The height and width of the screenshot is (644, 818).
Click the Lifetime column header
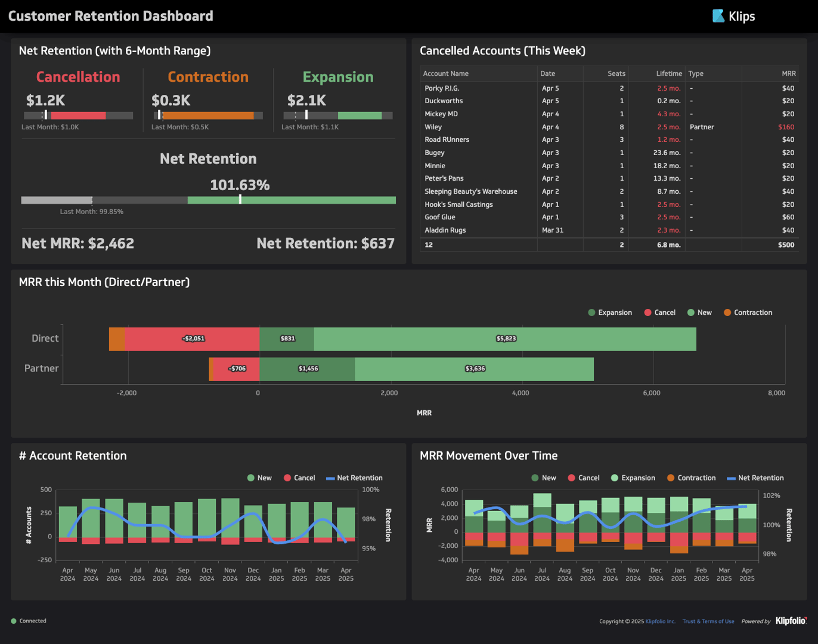tap(670, 73)
